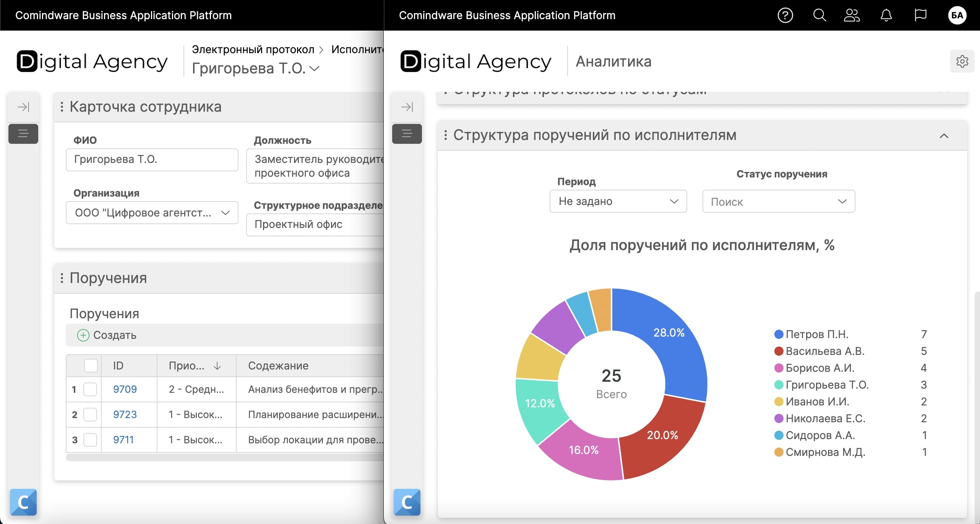Open drag handle of Структура поручений panel

coord(446,135)
